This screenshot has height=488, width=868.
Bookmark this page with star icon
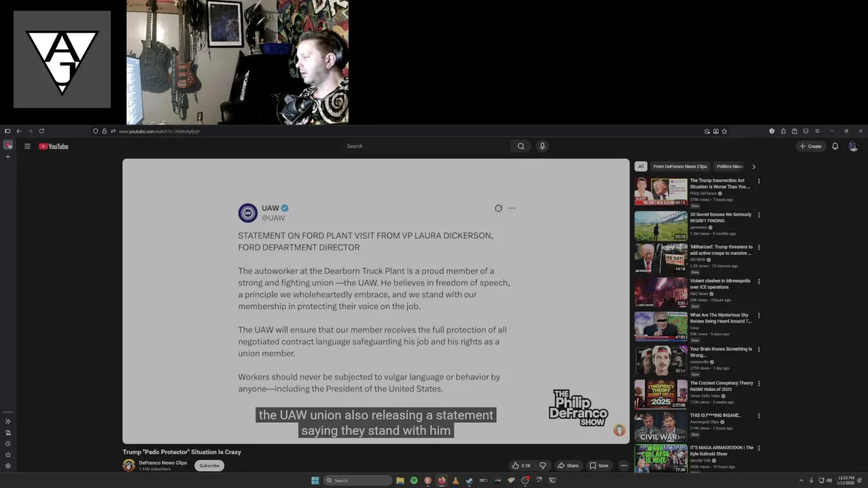pos(724,131)
